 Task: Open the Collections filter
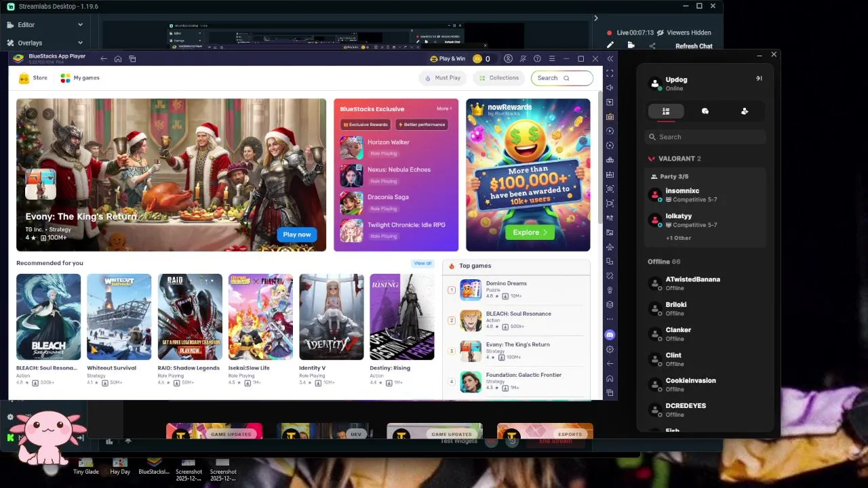coord(499,78)
